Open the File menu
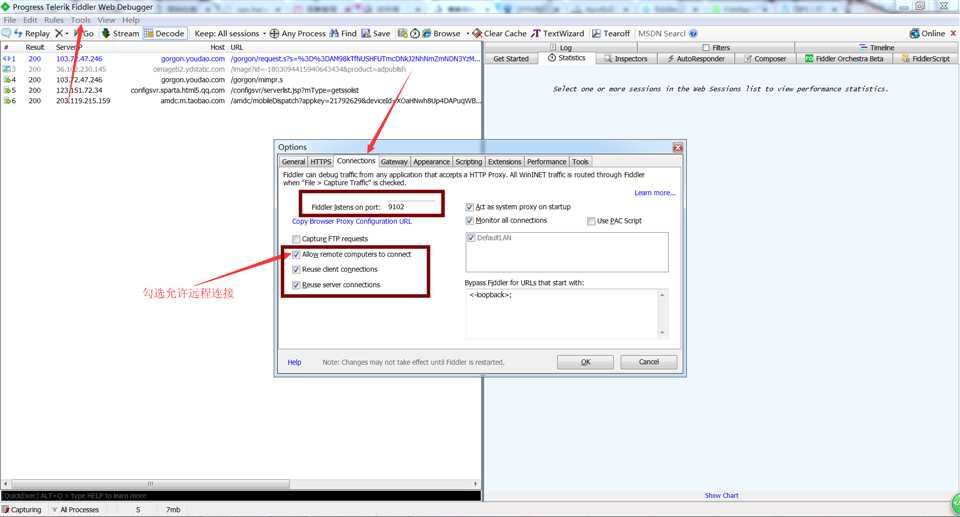Image resolution: width=960 pixels, height=517 pixels. tap(10, 20)
